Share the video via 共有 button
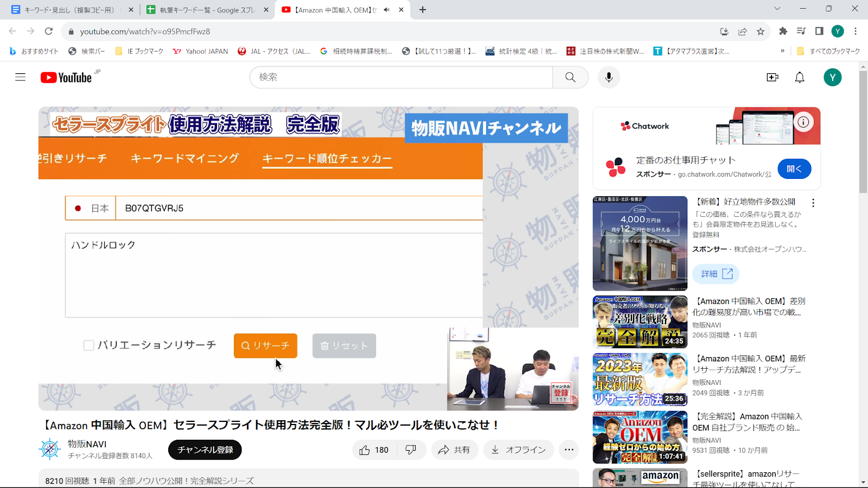The image size is (868, 488). click(455, 450)
